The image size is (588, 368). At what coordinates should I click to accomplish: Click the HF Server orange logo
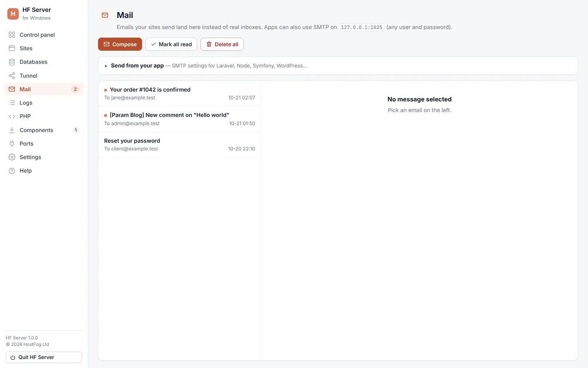[x=13, y=13]
